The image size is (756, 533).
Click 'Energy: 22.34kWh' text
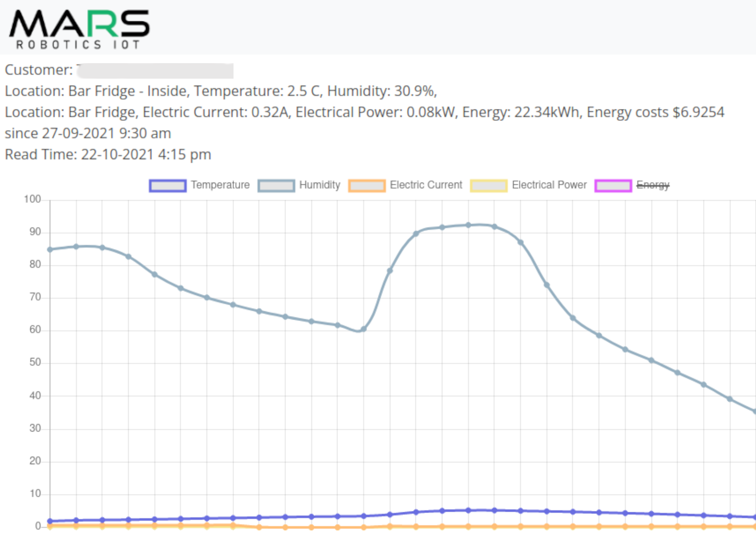[x=521, y=112]
